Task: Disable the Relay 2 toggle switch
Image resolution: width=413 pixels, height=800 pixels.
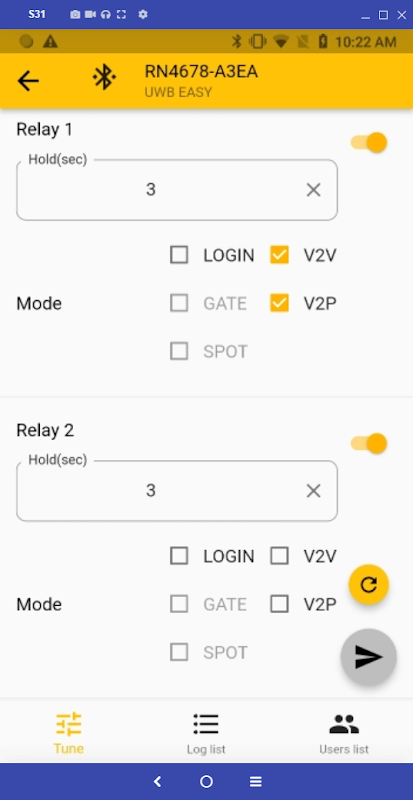Action: 369,443
